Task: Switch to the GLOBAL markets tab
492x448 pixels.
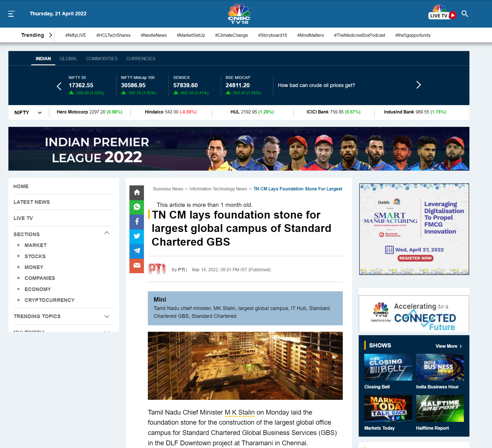Action: [68, 59]
